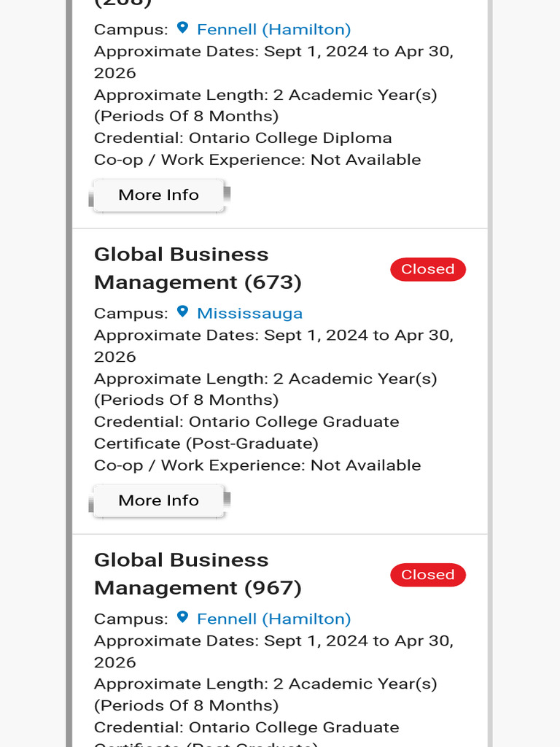560x747 pixels.
Task: Click More Info for Global Business Management (673)
Action: 158,500
